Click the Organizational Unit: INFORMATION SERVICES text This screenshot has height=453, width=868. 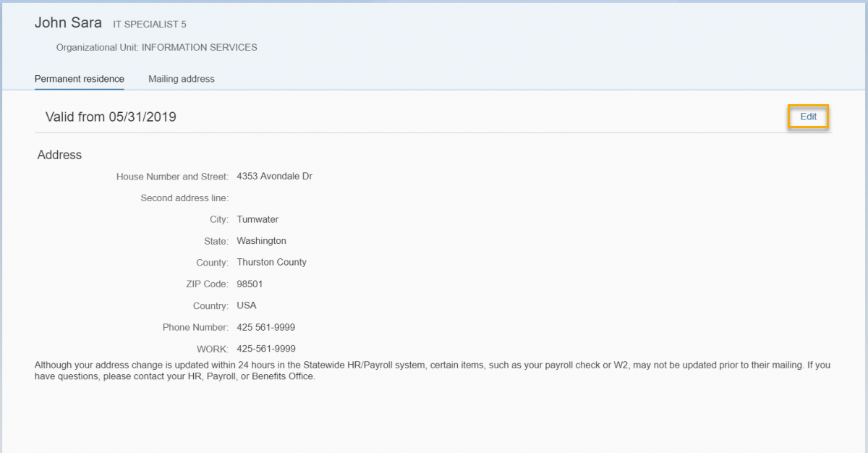pos(156,48)
